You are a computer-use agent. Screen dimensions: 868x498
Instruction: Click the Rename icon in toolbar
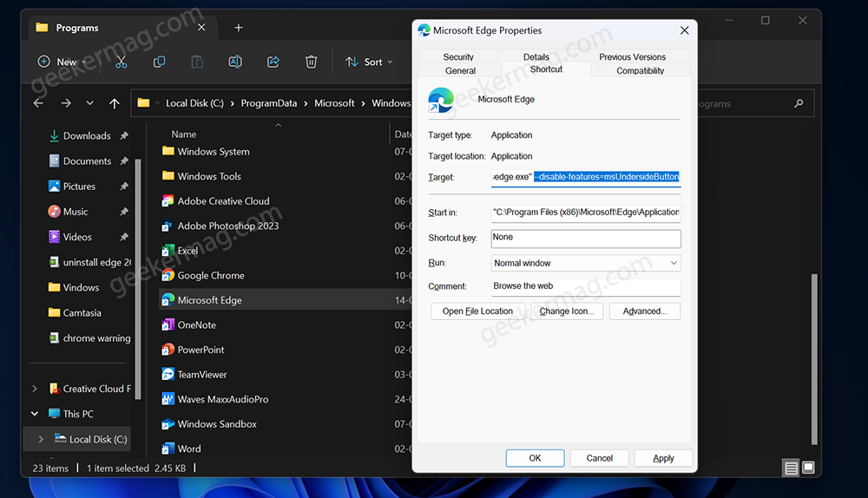pyautogui.click(x=235, y=62)
